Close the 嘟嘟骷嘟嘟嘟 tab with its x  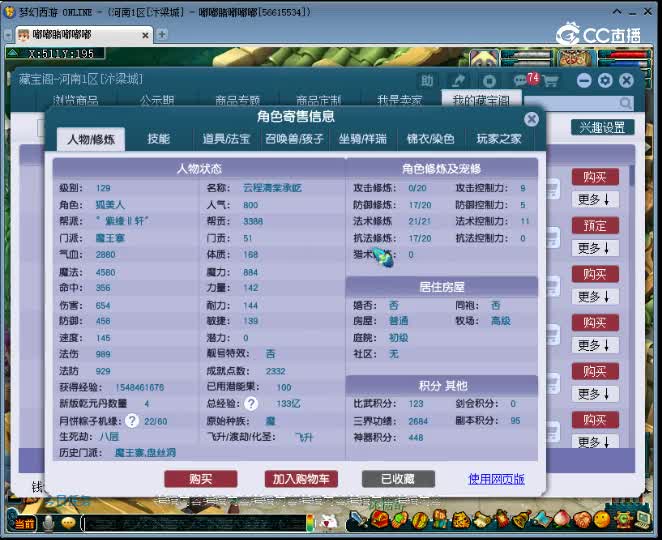145,35
